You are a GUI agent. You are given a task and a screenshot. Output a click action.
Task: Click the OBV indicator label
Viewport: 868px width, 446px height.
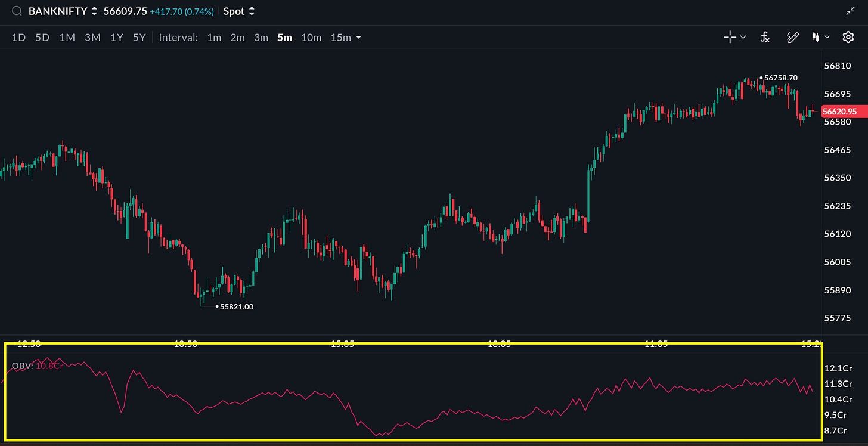click(22, 366)
